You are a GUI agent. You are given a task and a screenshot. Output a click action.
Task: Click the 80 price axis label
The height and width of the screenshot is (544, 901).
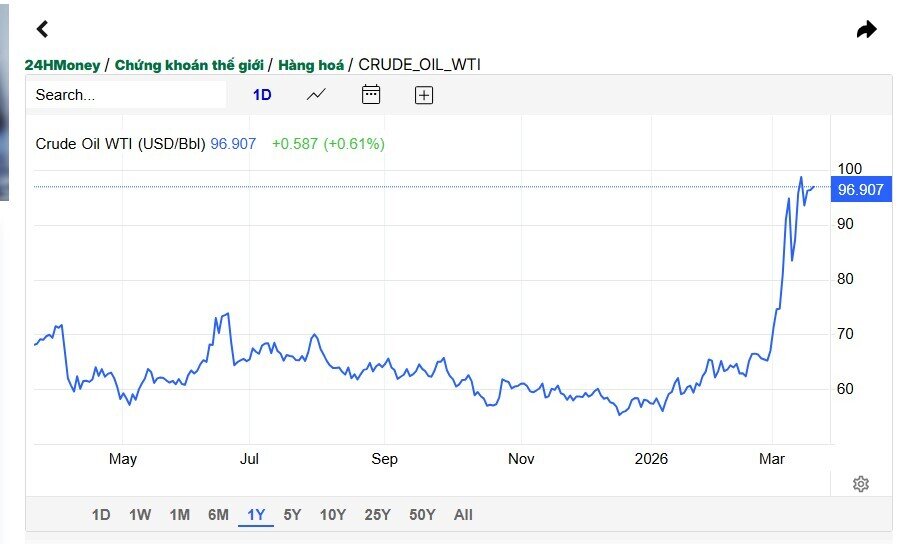pyautogui.click(x=845, y=279)
